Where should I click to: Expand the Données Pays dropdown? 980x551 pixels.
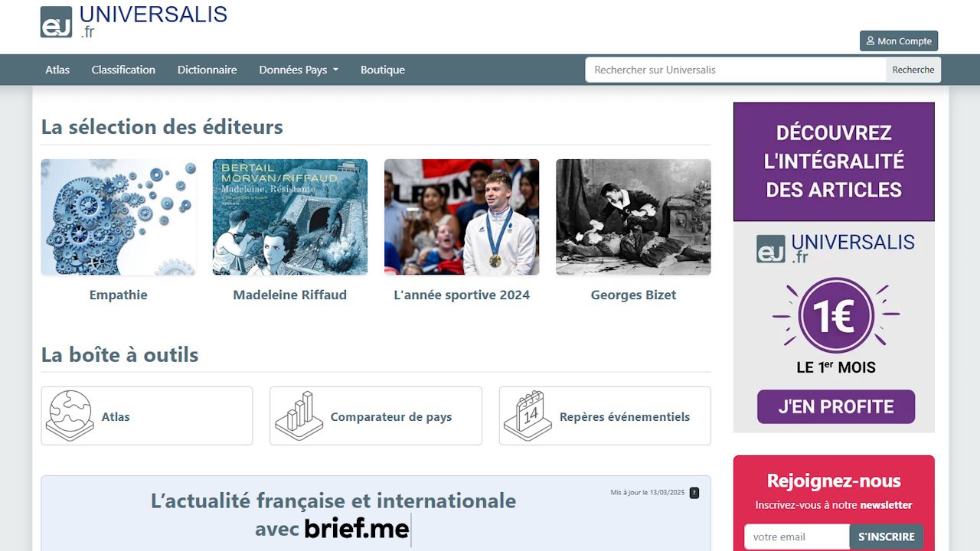[299, 70]
